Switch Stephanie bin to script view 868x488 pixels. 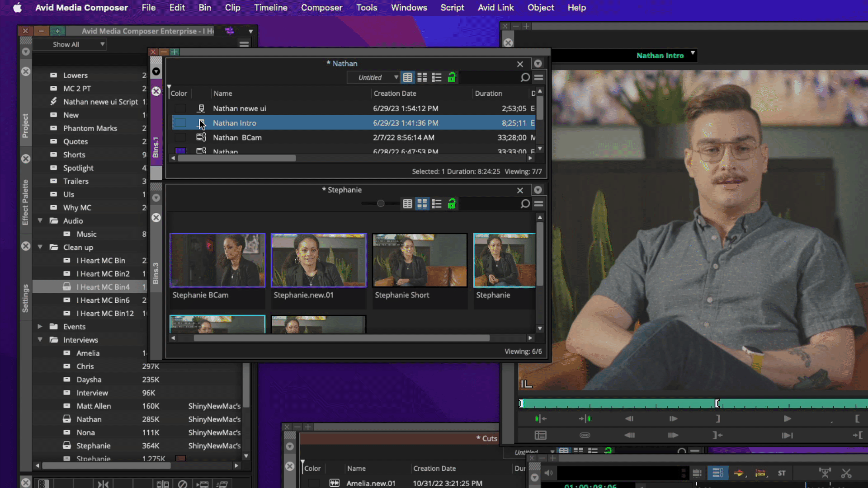click(436, 204)
